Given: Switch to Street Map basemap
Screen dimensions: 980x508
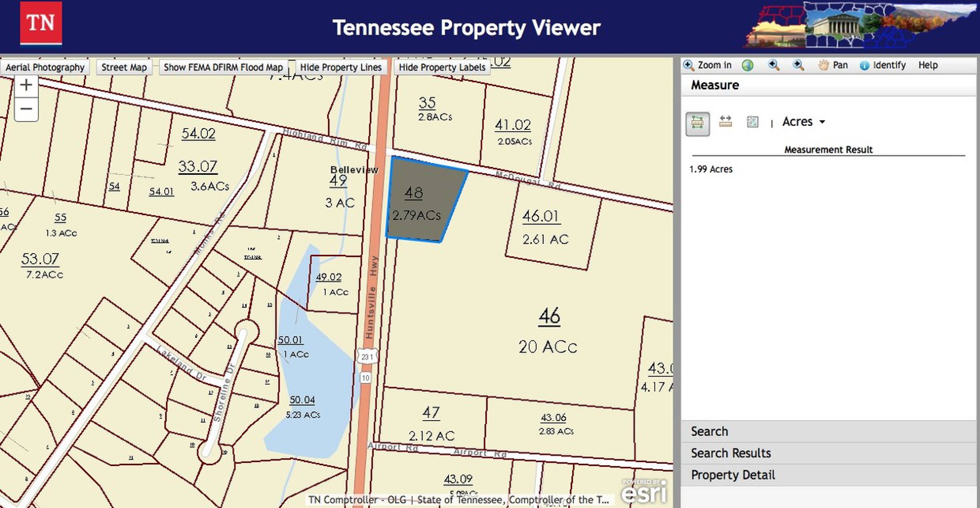Looking at the screenshot, I should click(124, 67).
